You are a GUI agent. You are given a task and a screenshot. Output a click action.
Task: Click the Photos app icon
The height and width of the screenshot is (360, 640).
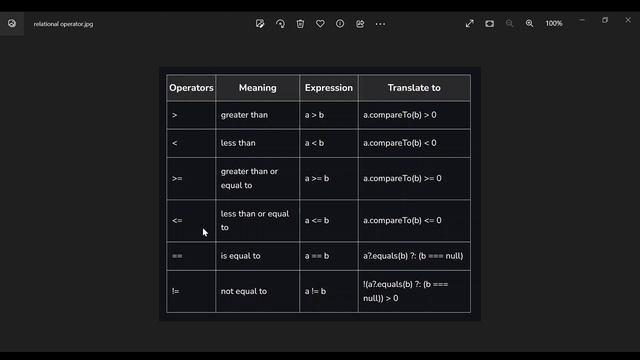pos(12,24)
